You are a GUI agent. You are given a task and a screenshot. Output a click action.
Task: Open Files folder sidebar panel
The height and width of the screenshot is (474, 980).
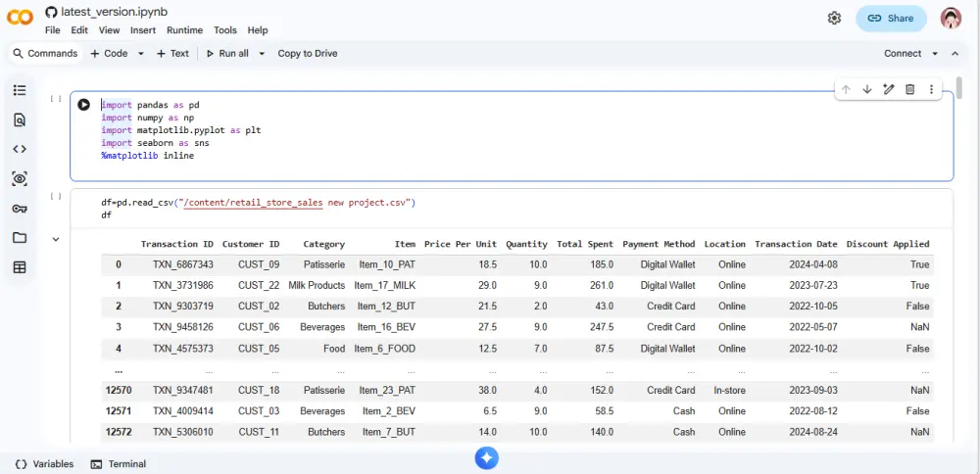click(x=20, y=238)
